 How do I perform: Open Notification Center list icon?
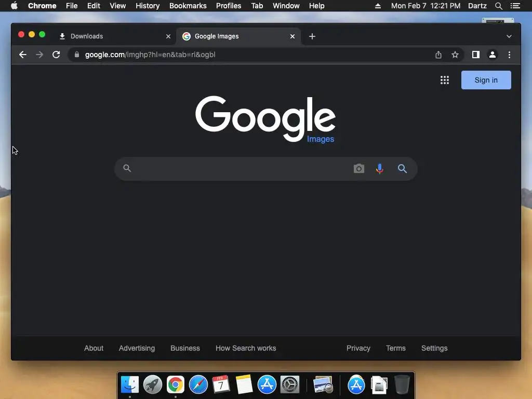click(x=515, y=6)
